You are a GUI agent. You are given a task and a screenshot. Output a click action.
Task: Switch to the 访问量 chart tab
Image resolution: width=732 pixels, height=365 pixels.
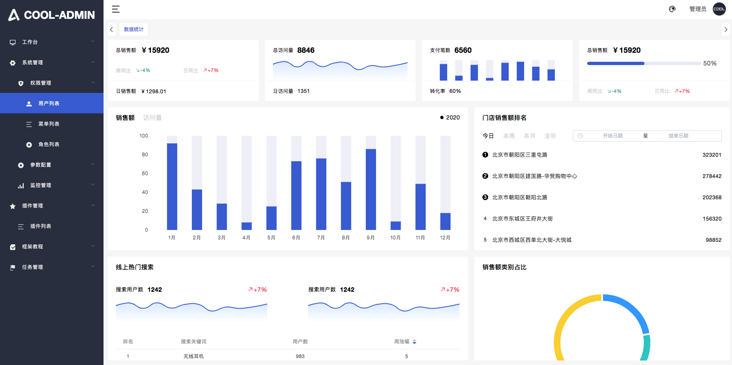coord(153,118)
